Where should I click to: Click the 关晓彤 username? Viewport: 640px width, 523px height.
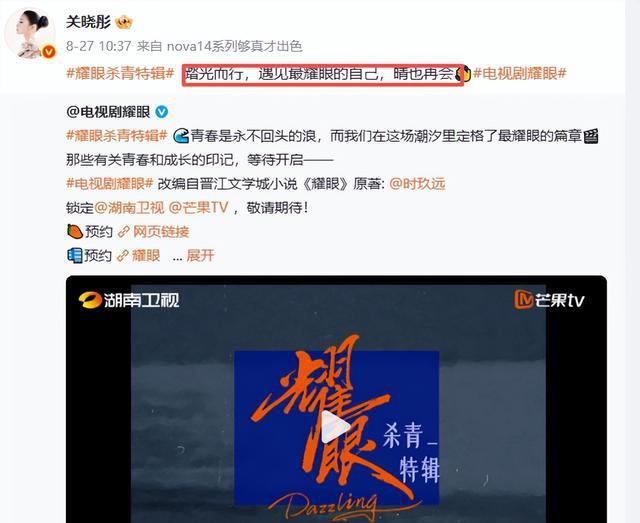[89, 22]
